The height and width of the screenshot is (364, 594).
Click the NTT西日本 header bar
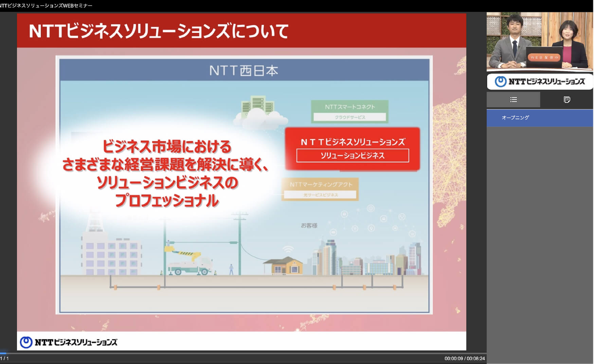click(x=244, y=71)
